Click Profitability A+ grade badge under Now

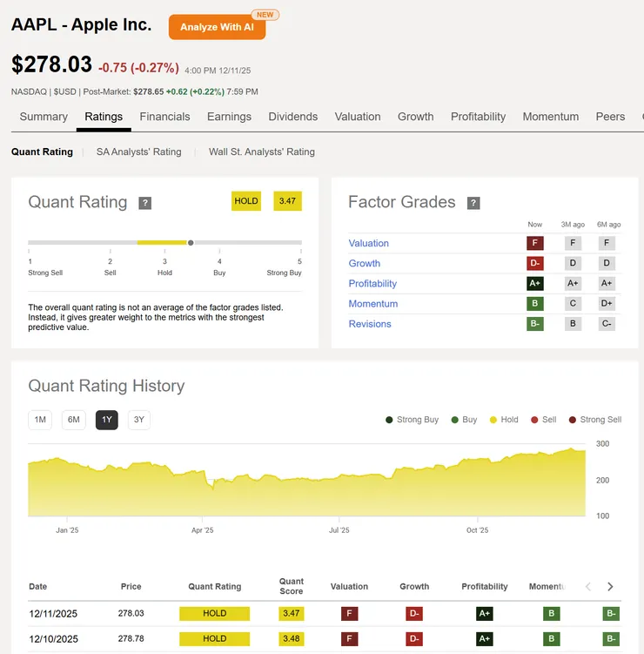(535, 283)
